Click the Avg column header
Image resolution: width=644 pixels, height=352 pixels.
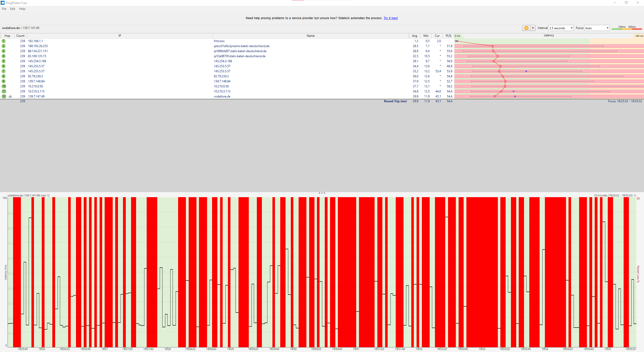coord(414,36)
